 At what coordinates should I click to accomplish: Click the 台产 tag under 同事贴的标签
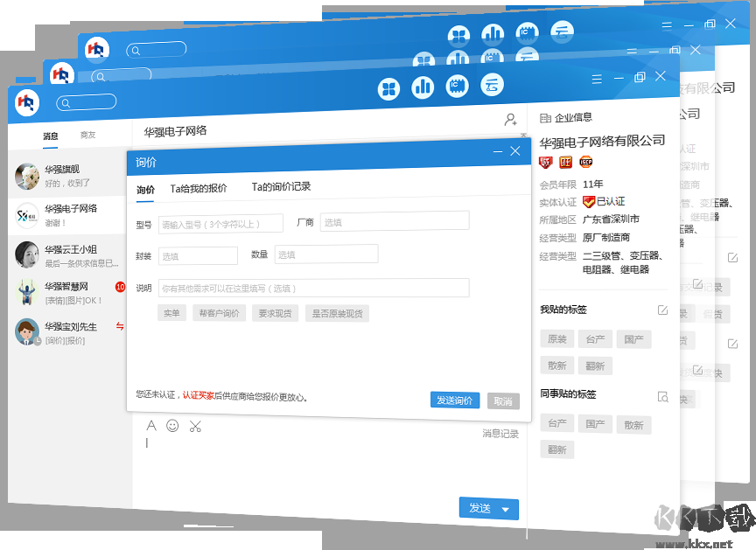coord(556,423)
